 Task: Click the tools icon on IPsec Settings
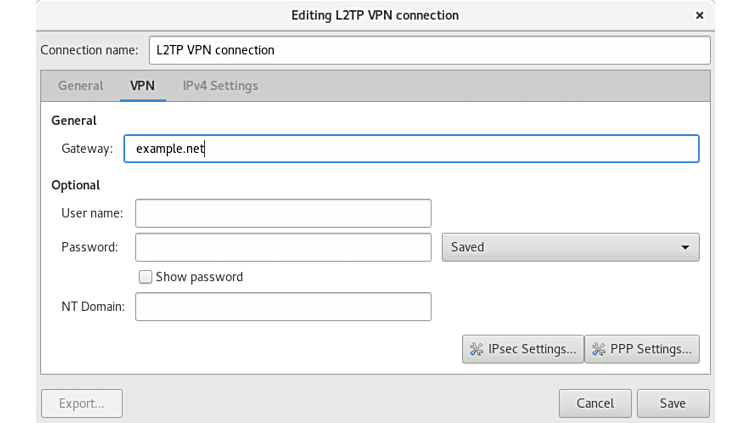point(476,349)
